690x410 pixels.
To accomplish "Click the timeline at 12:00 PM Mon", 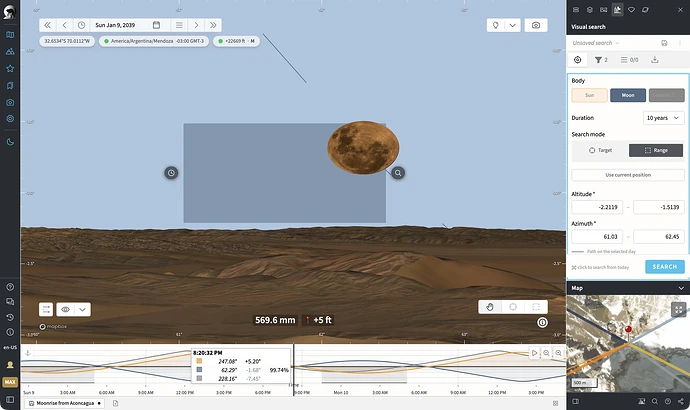I will 497,392.
